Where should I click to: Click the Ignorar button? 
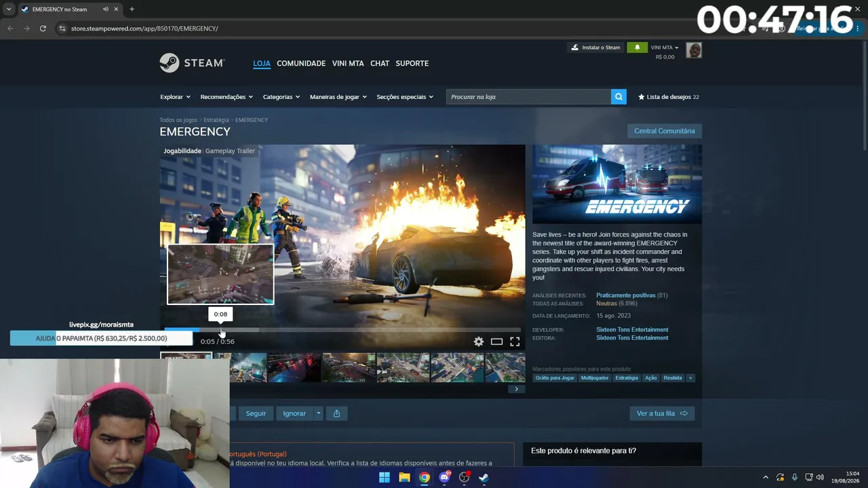point(294,413)
